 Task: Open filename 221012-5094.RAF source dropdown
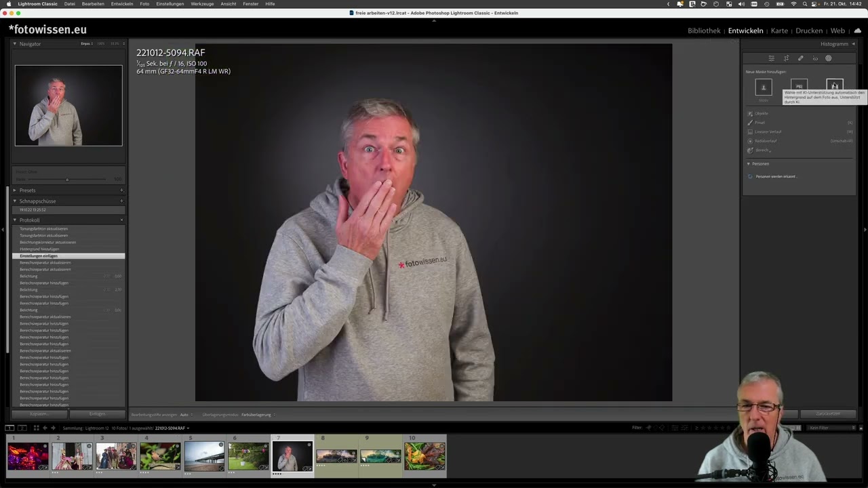coord(172,428)
